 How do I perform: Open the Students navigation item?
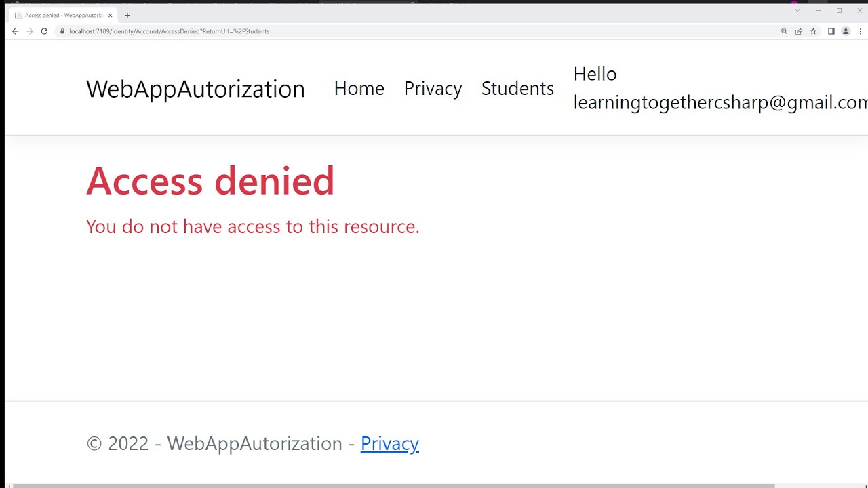coord(517,88)
